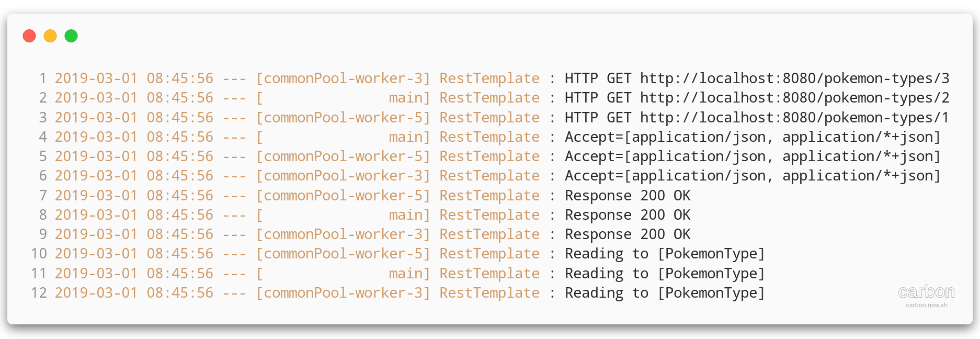Screen dimensions: 980x339
Task: Click "Response 200 OK" on line 8
Action: (x=628, y=215)
